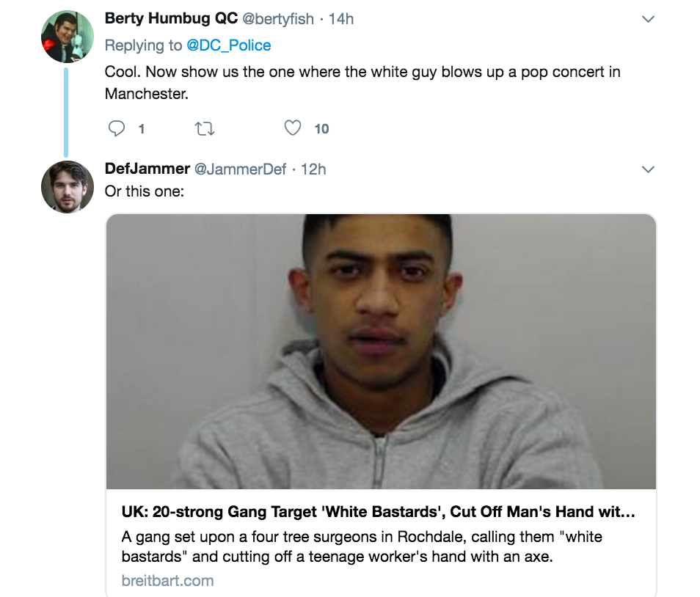The image size is (700, 597).
Task: Expand the options chevron on Berty Humbug's tweet
Action: (648, 20)
